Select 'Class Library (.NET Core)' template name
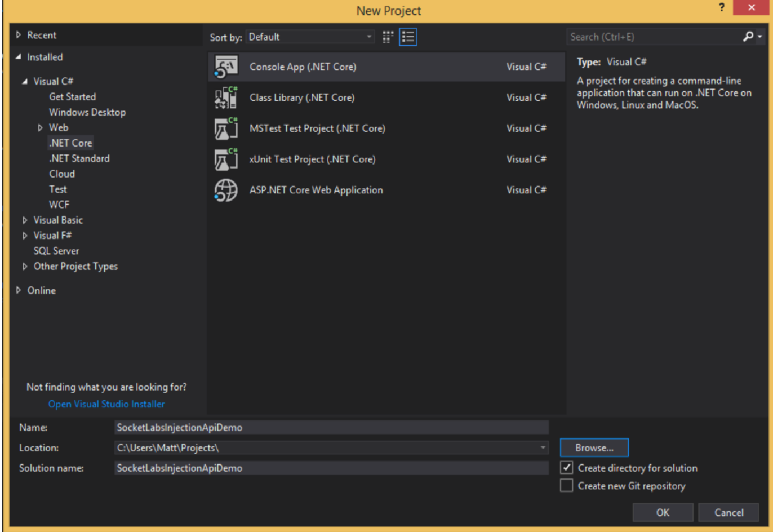The image size is (773, 532). [302, 97]
